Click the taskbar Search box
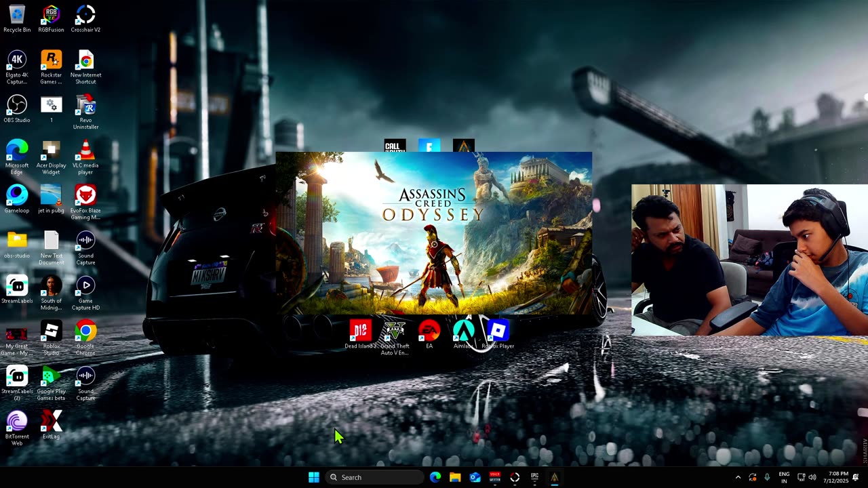Screen dimensions: 868x488 pyautogui.click(x=374, y=477)
